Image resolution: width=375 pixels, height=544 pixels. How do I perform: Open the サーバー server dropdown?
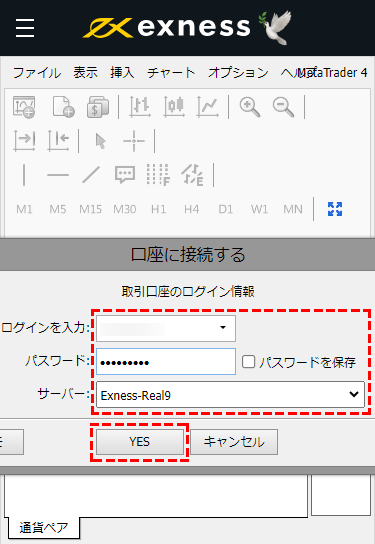click(230, 394)
